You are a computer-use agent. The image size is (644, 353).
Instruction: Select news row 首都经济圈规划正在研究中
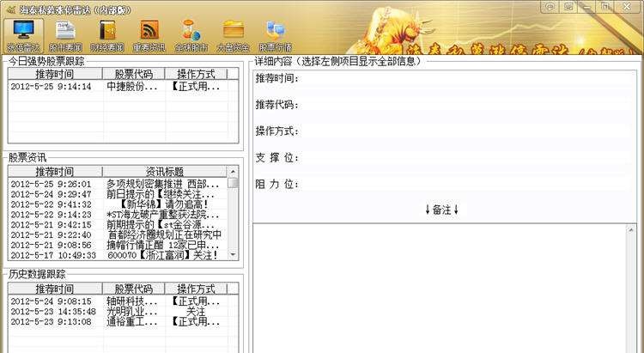coord(118,234)
